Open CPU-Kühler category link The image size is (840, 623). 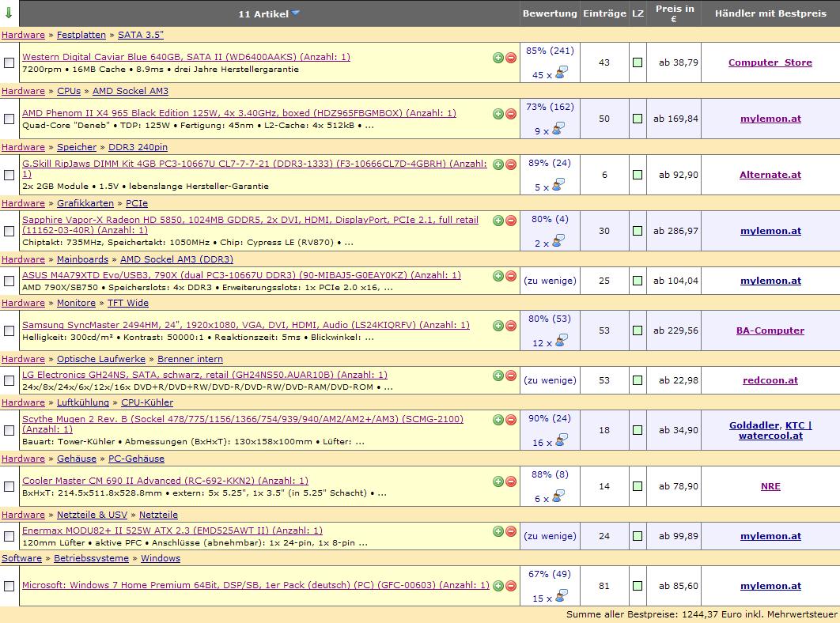[147, 403]
